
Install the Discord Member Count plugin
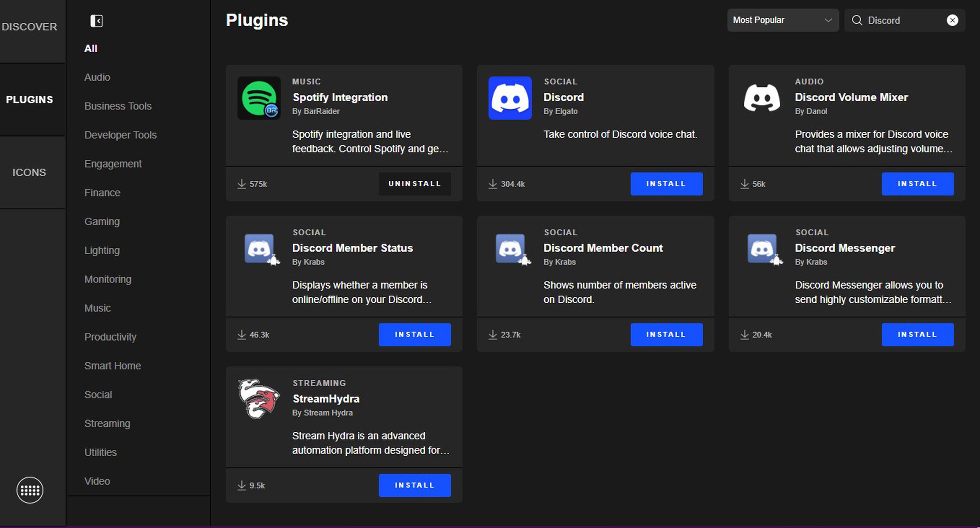(x=666, y=335)
